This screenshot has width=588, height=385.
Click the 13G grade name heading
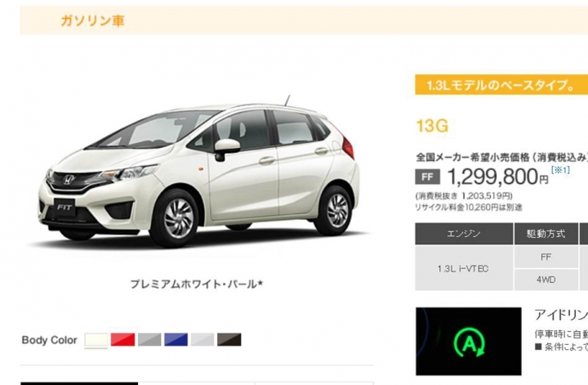point(432,126)
